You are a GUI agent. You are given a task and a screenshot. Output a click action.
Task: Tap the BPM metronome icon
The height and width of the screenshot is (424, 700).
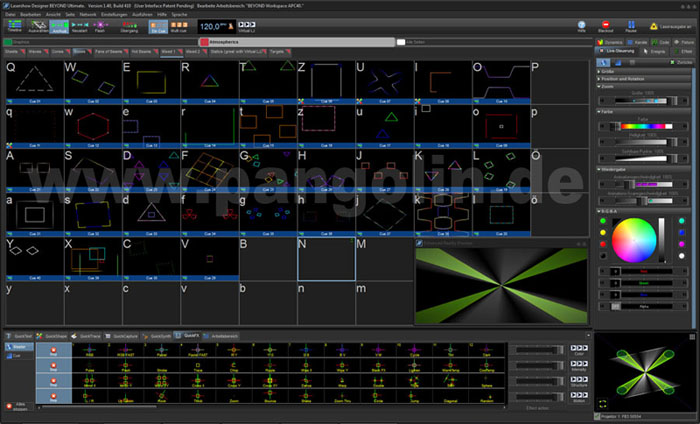(231, 26)
